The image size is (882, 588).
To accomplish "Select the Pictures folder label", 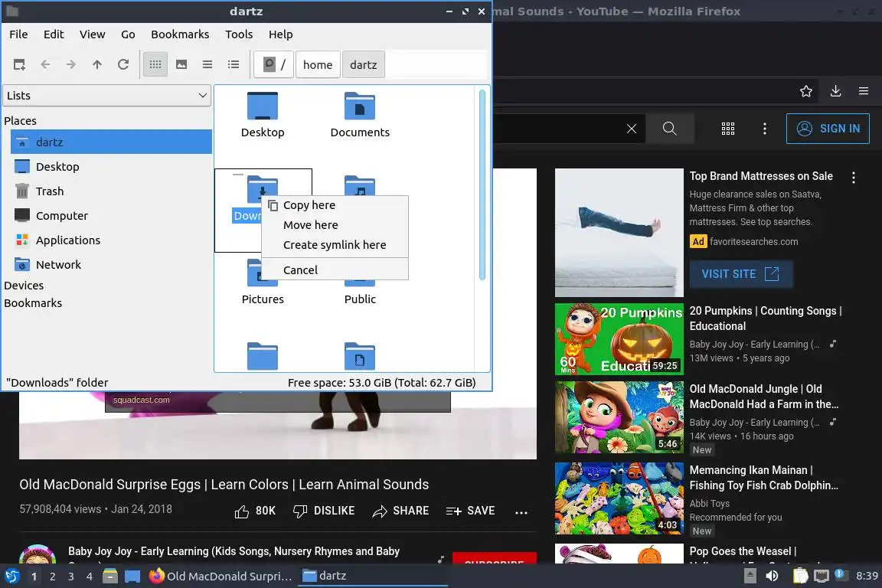I will pyautogui.click(x=263, y=299).
